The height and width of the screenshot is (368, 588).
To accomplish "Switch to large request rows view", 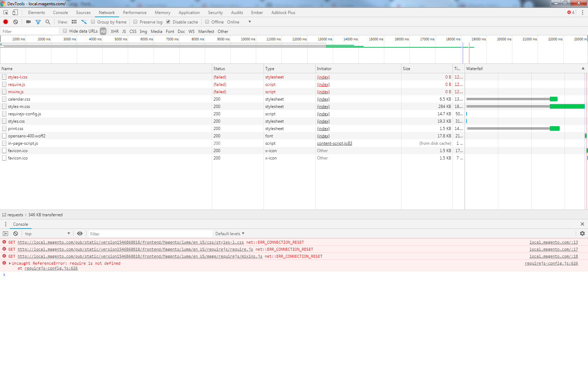I will [x=74, y=22].
